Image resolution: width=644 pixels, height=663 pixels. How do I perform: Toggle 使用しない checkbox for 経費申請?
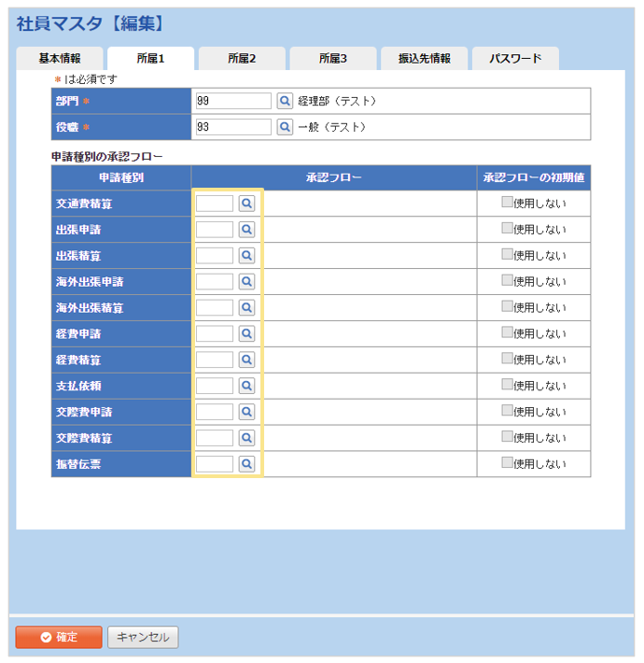click(x=507, y=332)
